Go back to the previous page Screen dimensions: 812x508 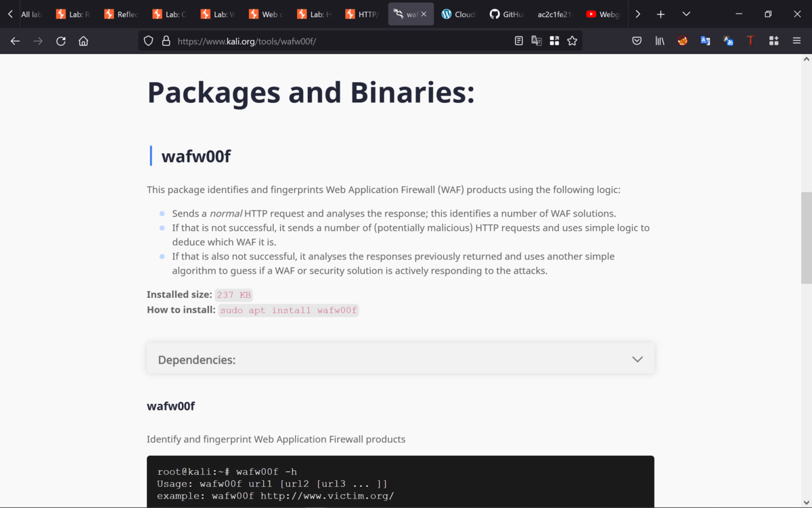pos(15,41)
